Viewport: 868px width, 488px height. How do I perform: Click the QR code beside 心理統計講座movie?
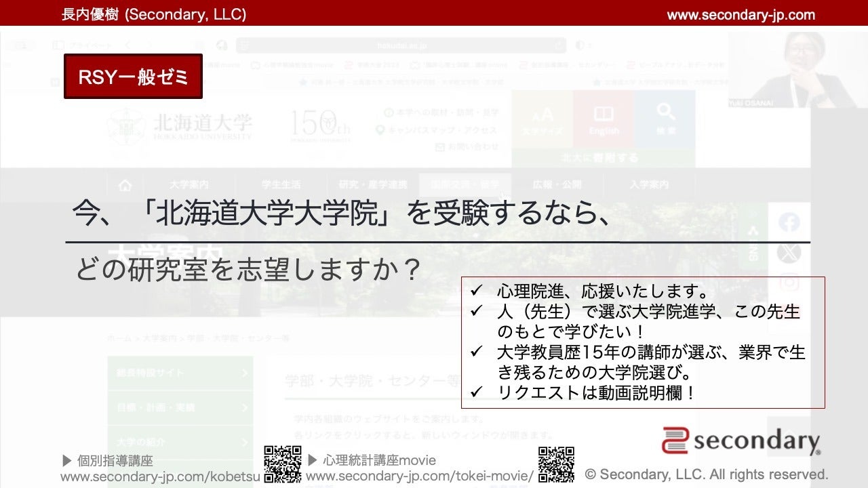556,464
